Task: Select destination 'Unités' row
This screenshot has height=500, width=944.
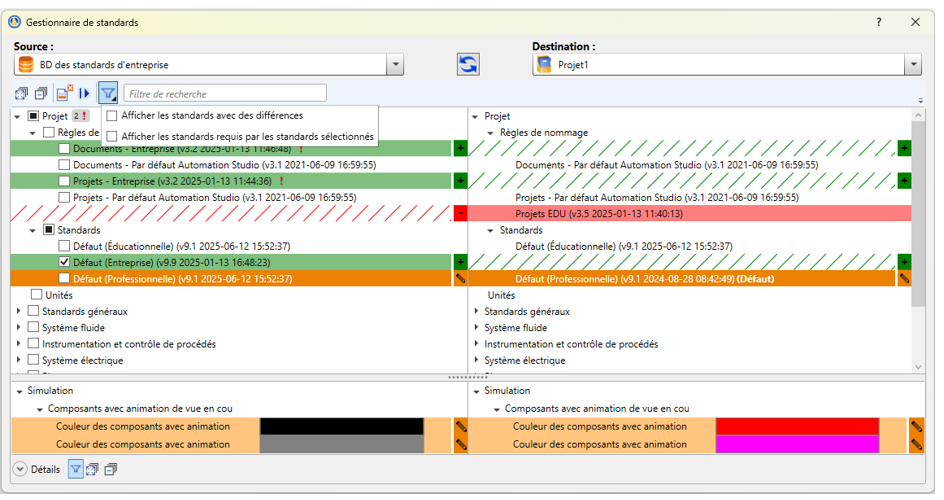Action: coord(502,295)
